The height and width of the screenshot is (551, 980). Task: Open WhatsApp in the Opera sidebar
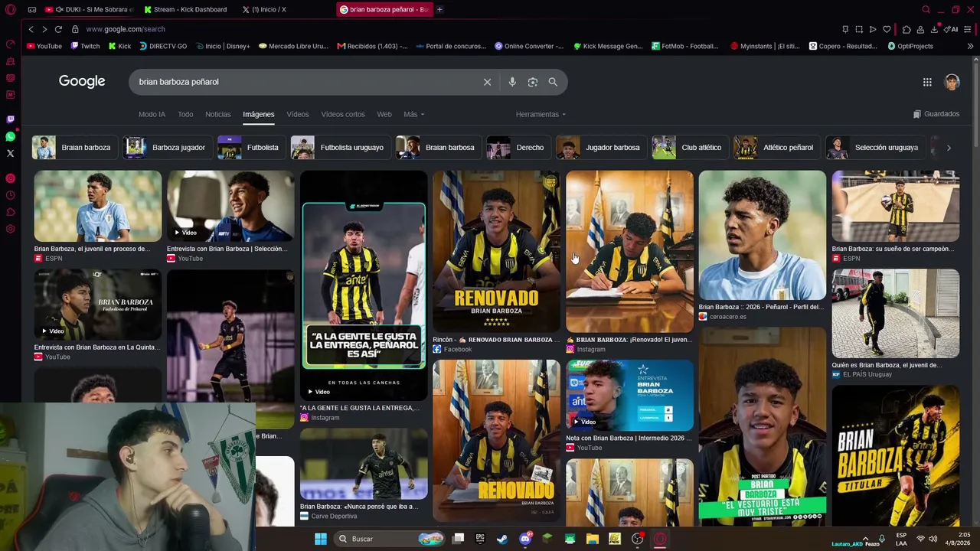[10, 136]
